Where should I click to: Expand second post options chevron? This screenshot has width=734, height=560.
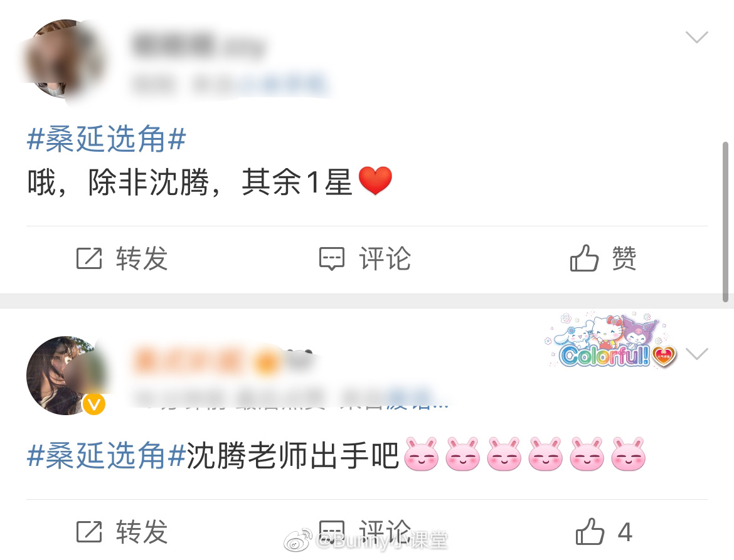(x=696, y=354)
